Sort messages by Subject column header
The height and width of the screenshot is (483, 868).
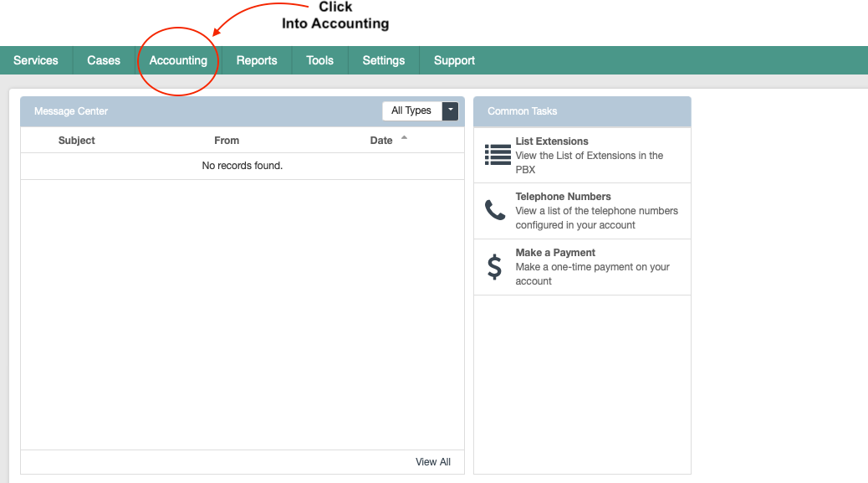[77, 141]
